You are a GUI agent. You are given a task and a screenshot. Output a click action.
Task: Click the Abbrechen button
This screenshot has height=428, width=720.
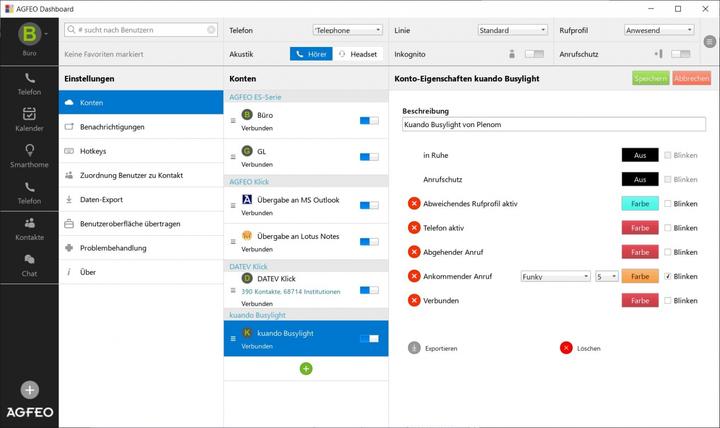[692, 79]
